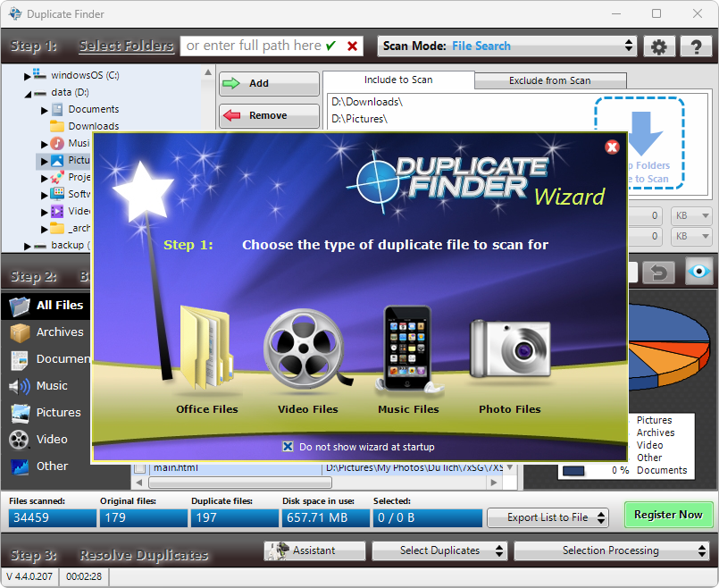Choose the Office Files folder icon
The height and width of the screenshot is (588, 719).
point(206,348)
